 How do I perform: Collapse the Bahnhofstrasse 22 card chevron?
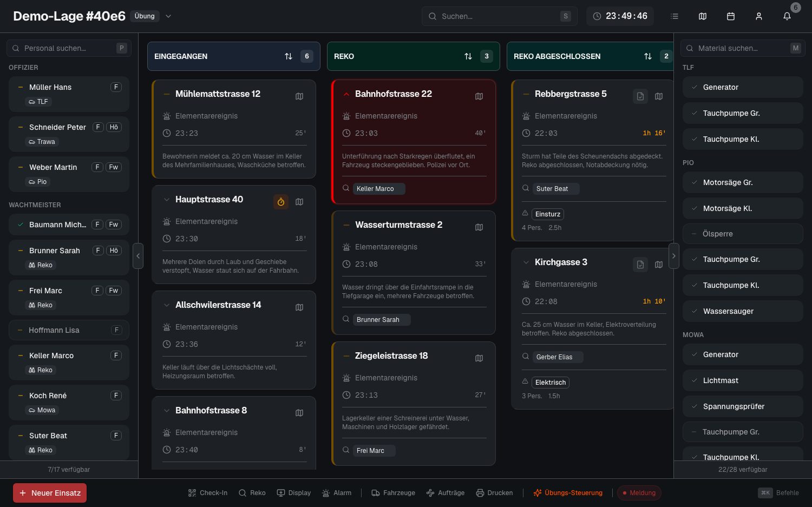tap(346, 94)
